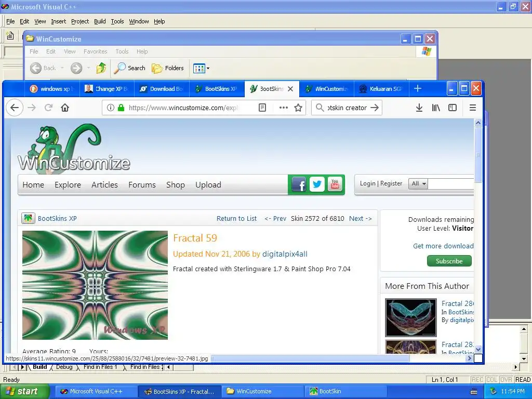Image resolution: width=532 pixels, height=399 pixels.
Task: Submit search with the arrow button
Action: coord(375,108)
